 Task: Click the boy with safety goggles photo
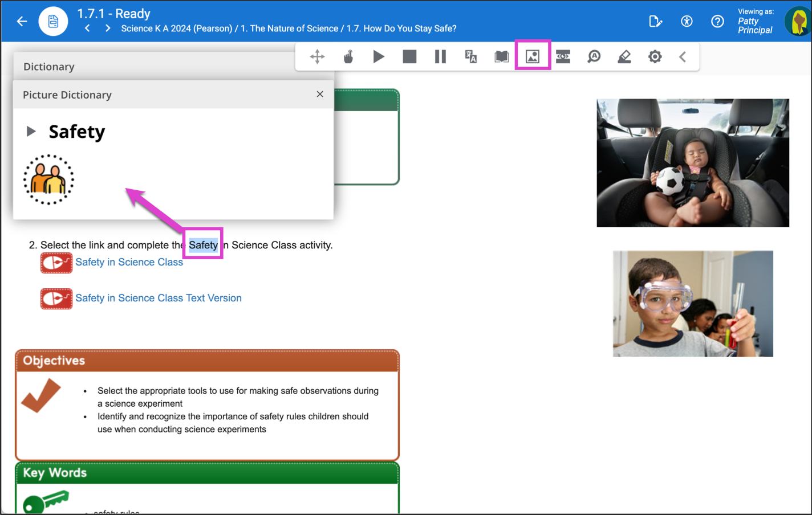click(693, 304)
